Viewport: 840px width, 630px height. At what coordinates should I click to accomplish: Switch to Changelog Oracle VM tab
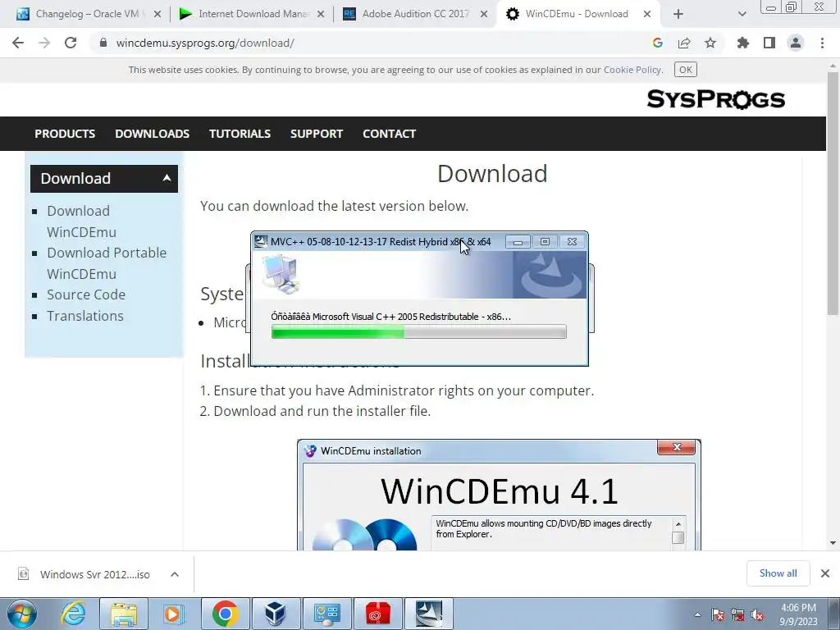pyautogui.click(x=89, y=14)
